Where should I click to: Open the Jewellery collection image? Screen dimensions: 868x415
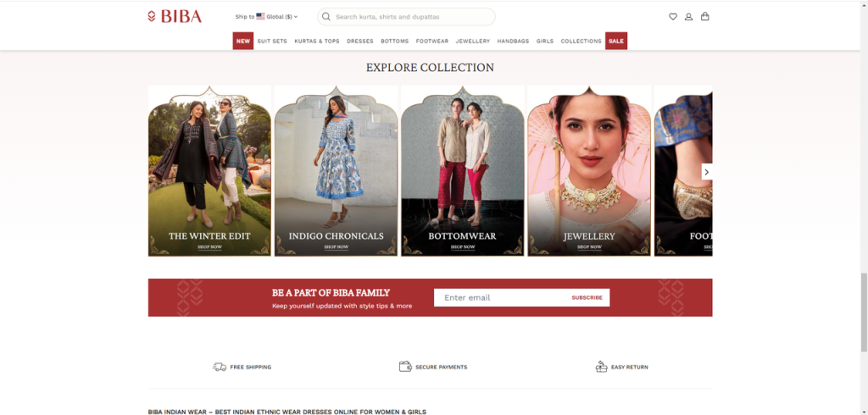589,171
